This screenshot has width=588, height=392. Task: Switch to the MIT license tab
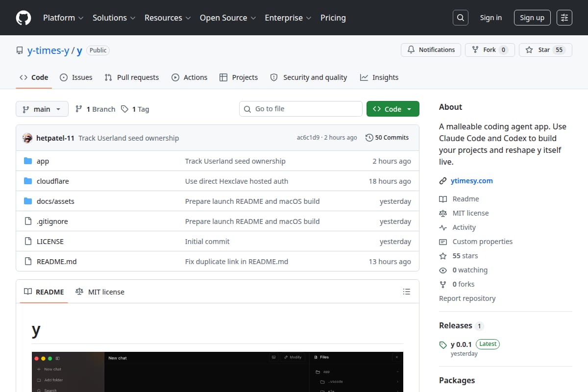100,292
